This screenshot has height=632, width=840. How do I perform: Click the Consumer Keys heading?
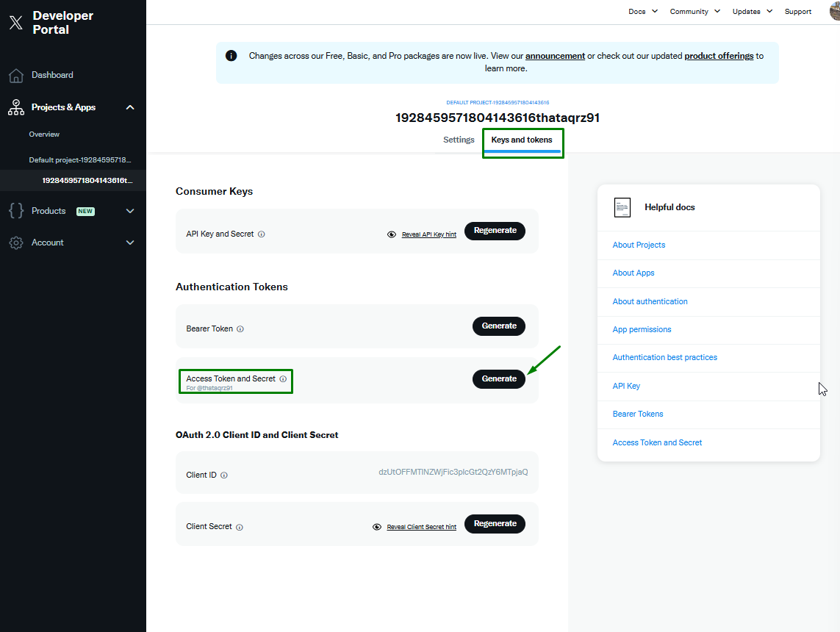(x=215, y=191)
